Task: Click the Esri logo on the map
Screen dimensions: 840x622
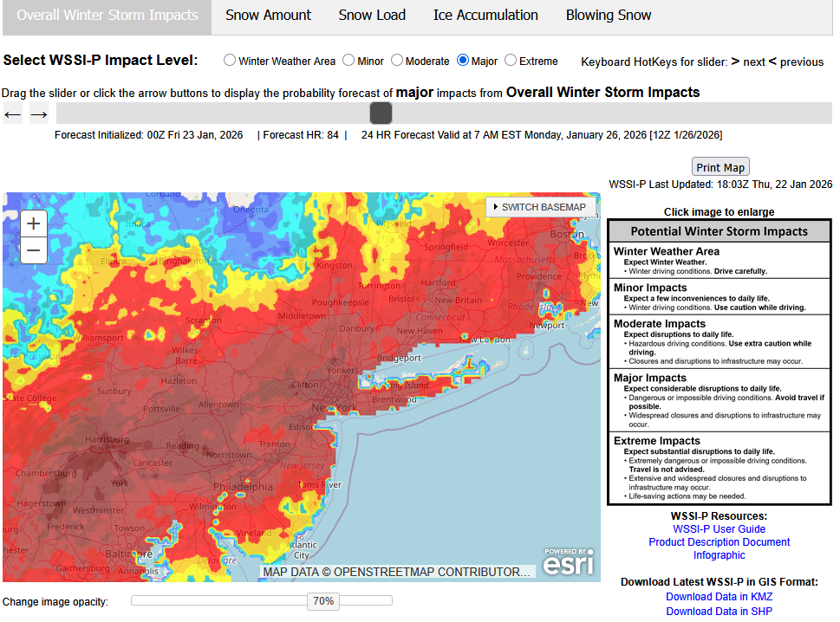Action: (569, 562)
